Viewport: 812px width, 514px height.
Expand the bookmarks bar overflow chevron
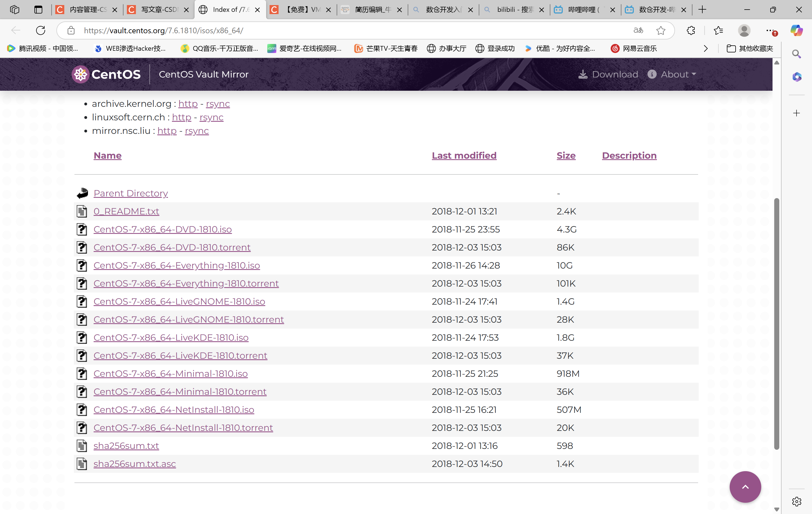705,48
